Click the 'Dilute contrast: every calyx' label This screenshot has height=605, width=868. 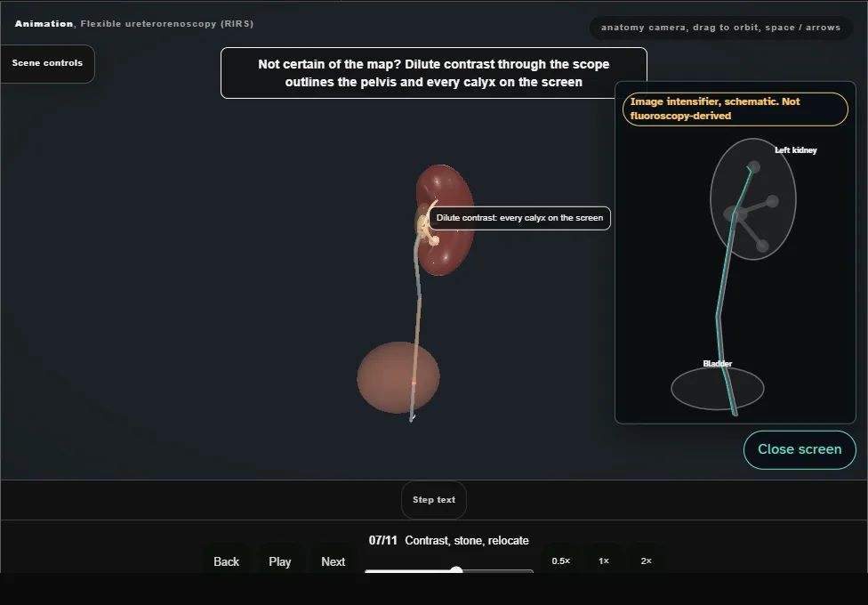pyautogui.click(x=519, y=218)
